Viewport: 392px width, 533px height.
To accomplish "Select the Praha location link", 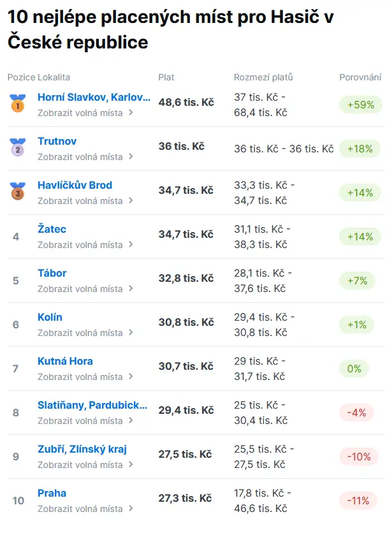I will (52, 493).
